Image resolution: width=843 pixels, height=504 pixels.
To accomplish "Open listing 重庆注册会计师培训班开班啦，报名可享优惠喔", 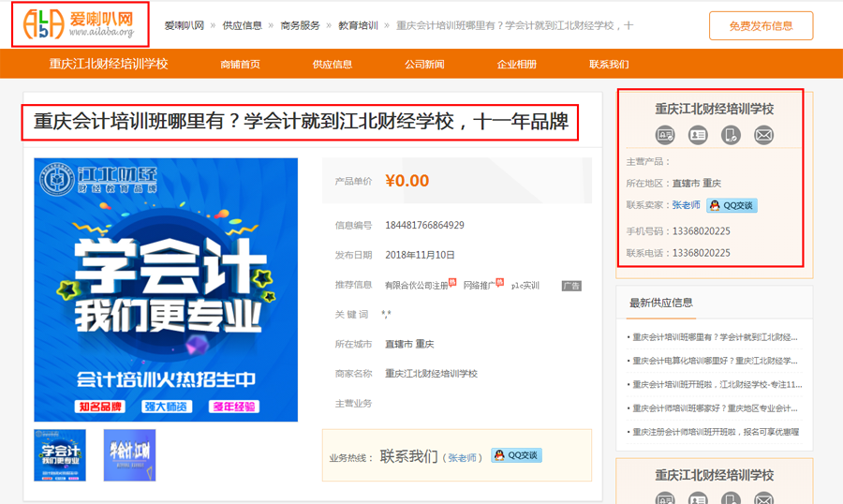I will point(717,432).
